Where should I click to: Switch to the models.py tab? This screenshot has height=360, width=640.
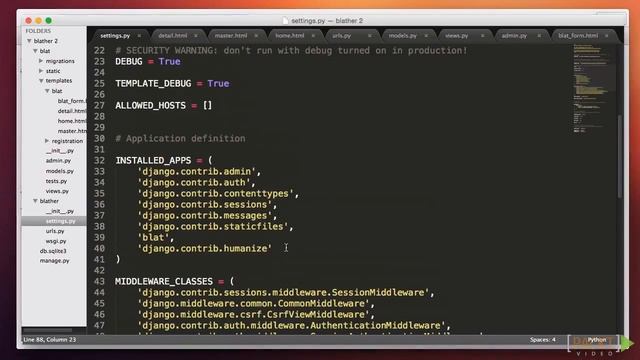(402, 36)
